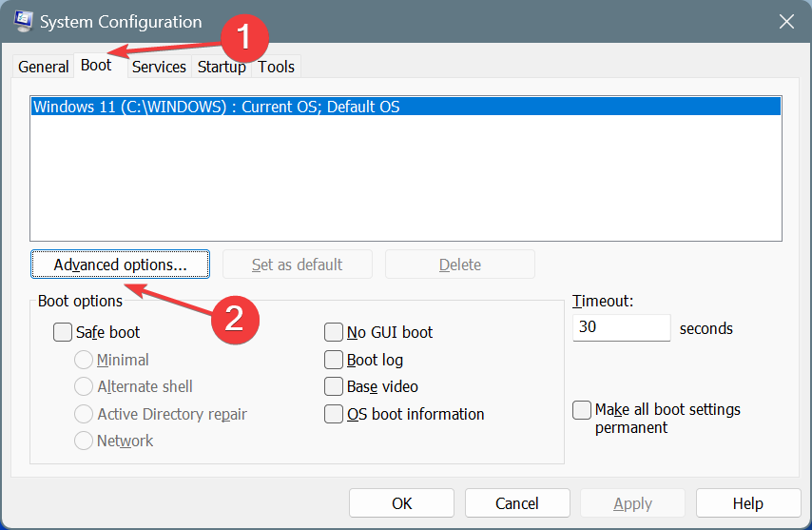Viewport: 812px width, 530px height.
Task: Click the Timeout seconds input field
Action: click(x=621, y=328)
